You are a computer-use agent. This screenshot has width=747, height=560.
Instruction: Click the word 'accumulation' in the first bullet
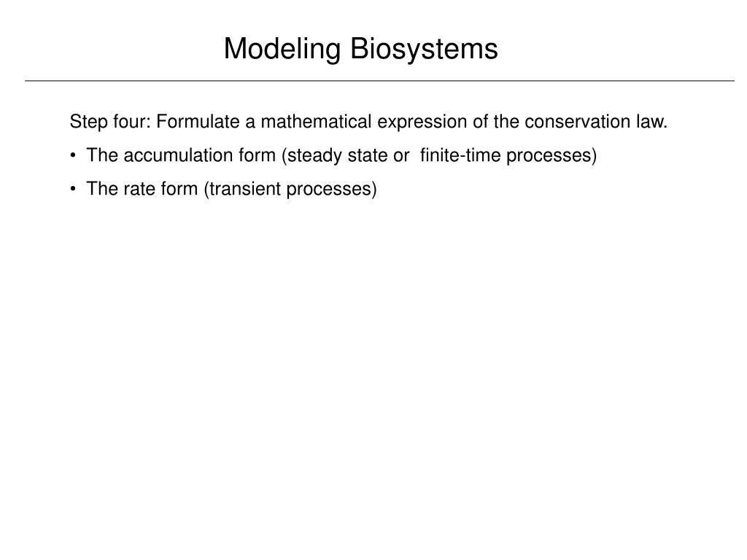tap(178, 155)
